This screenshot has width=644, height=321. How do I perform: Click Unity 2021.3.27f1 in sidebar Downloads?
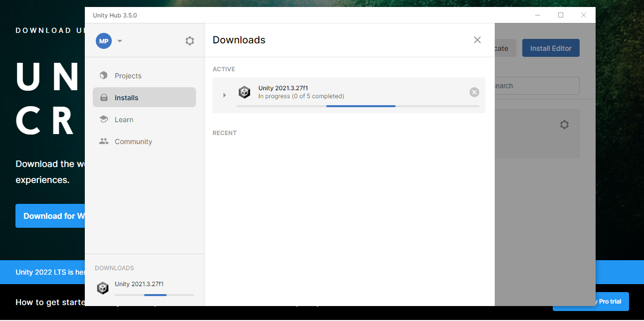pyautogui.click(x=139, y=284)
